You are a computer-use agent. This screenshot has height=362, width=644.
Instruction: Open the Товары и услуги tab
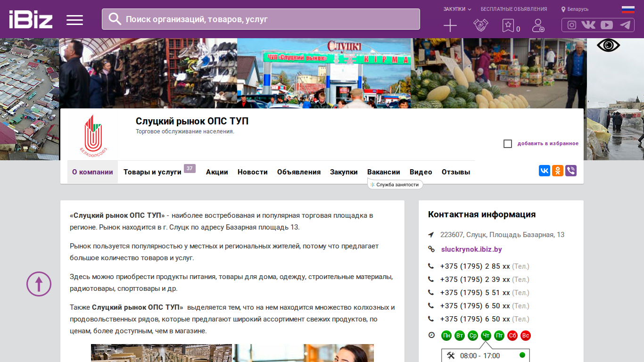tap(152, 172)
